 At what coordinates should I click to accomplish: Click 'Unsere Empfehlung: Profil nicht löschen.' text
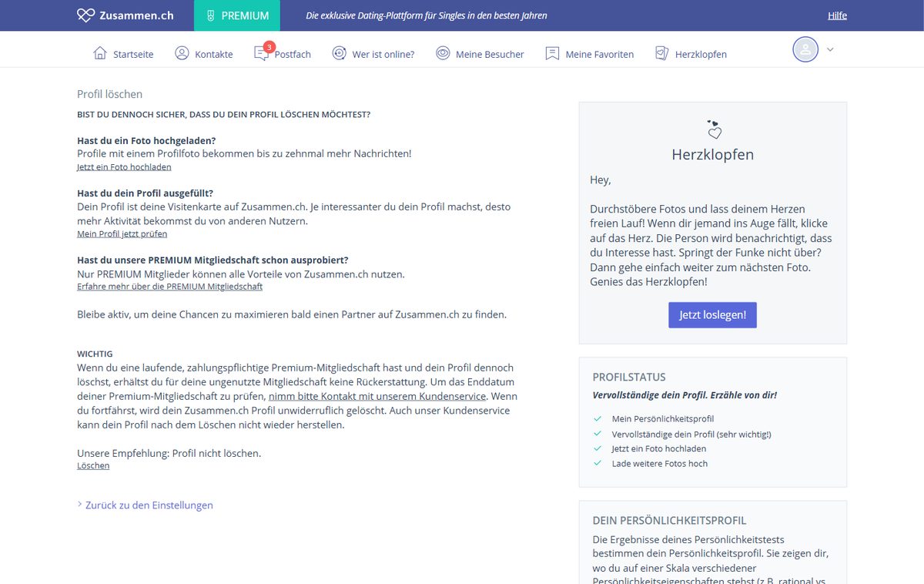coord(169,453)
